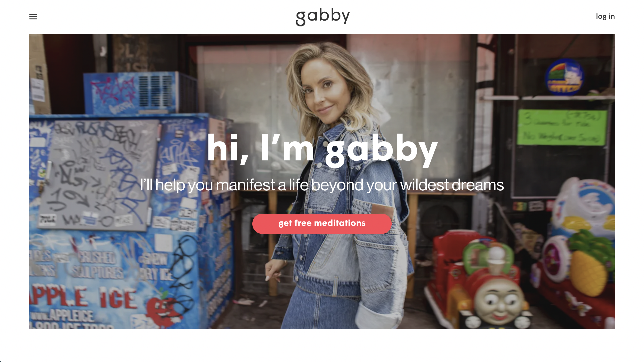The width and height of the screenshot is (644, 362).
Task: Open the hamburger navigation menu
Action: [33, 17]
